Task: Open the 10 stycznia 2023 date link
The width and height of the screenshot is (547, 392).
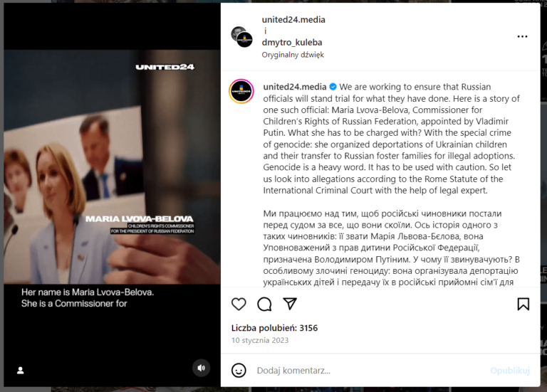Action: click(260, 341)
